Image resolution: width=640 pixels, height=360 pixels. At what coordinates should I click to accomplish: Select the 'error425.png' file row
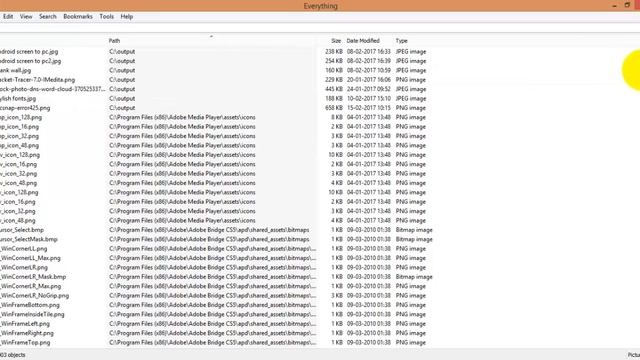(25, 108)
